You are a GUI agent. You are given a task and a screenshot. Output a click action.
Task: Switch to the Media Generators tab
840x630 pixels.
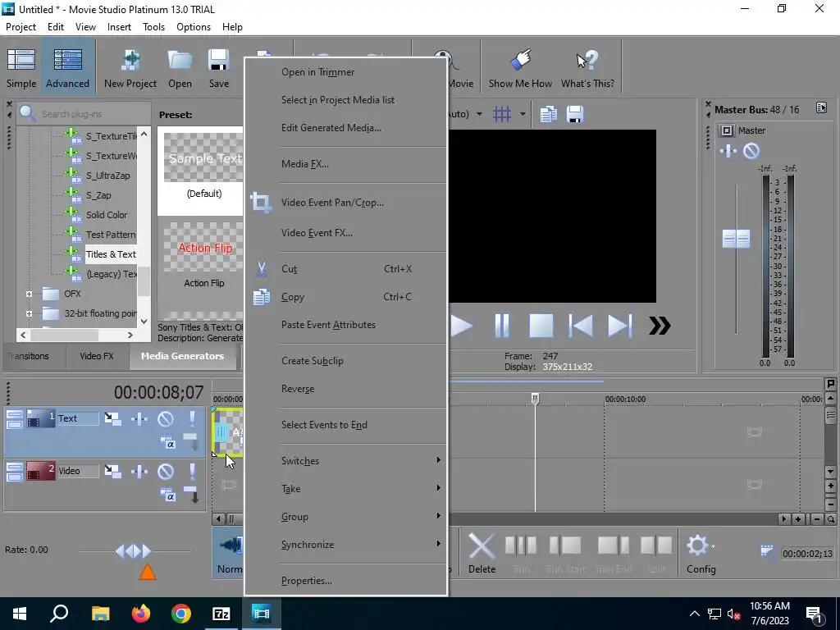182,356
